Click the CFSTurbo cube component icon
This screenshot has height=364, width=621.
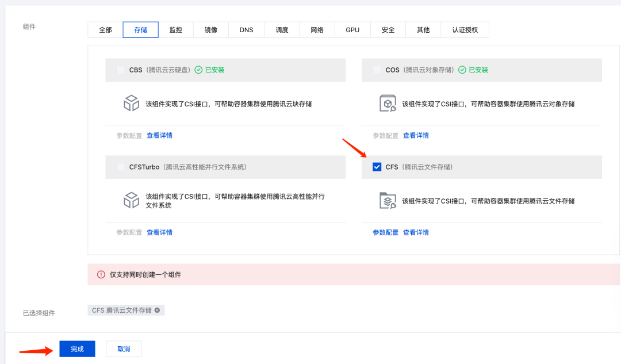pos(131,201)
